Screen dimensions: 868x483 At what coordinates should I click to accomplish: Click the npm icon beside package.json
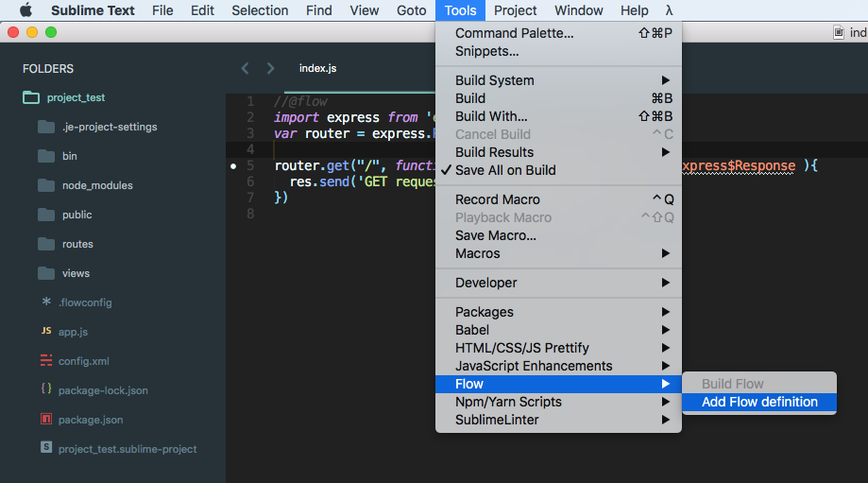(46, 419)
